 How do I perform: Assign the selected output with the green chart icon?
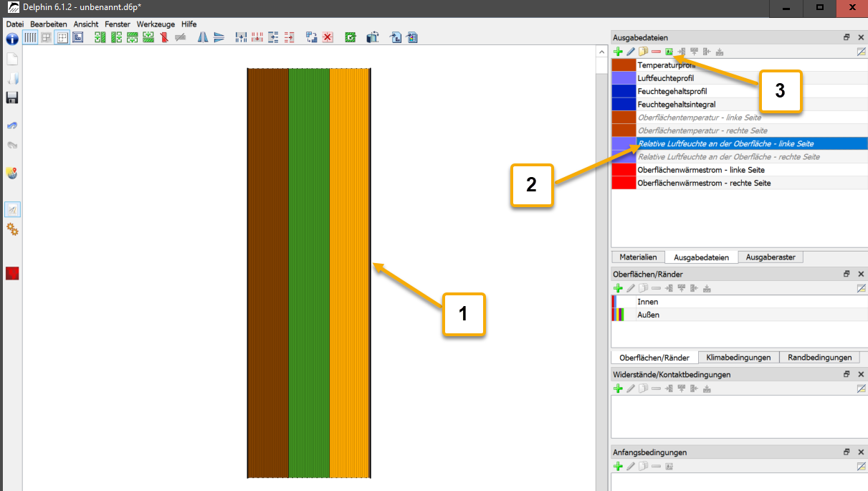point(669,52)
